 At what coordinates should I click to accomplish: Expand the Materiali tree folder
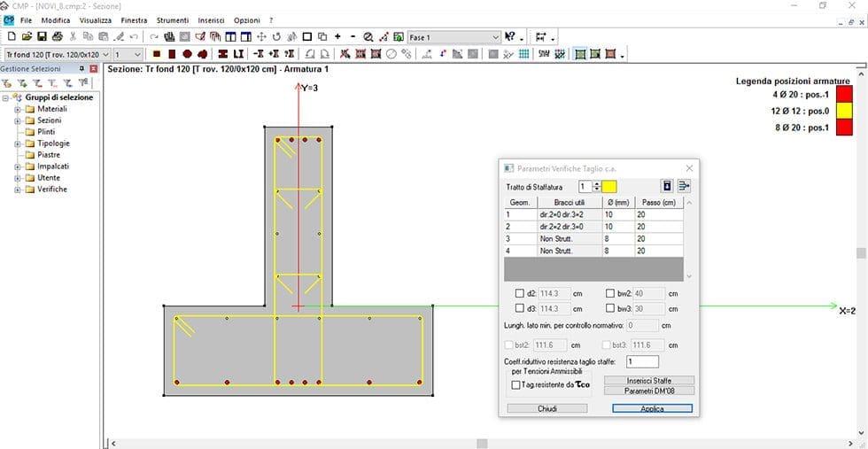click(18, 109)
